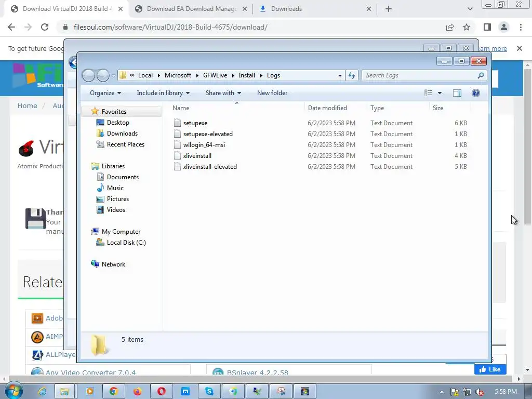532x399 pixels.
Task: Open Skype from the taskbar
Action: [209, 392]
